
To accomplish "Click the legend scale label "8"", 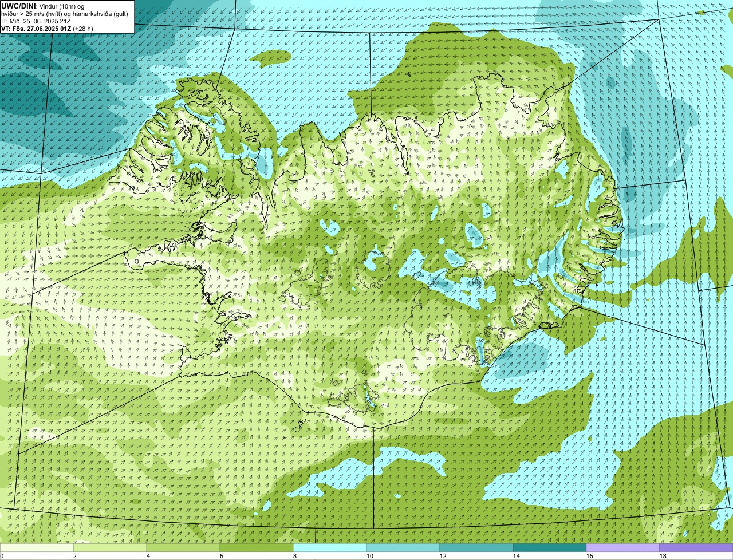I will [x=295, y=556].
